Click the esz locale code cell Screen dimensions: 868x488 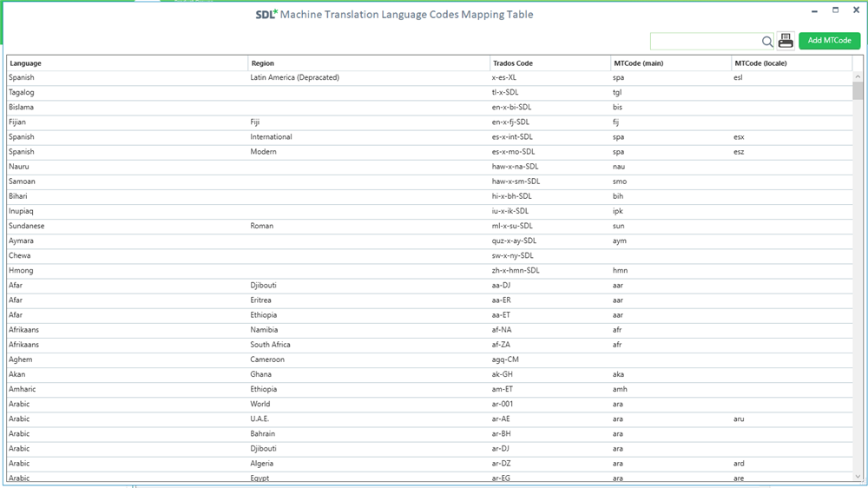[739, 152]
